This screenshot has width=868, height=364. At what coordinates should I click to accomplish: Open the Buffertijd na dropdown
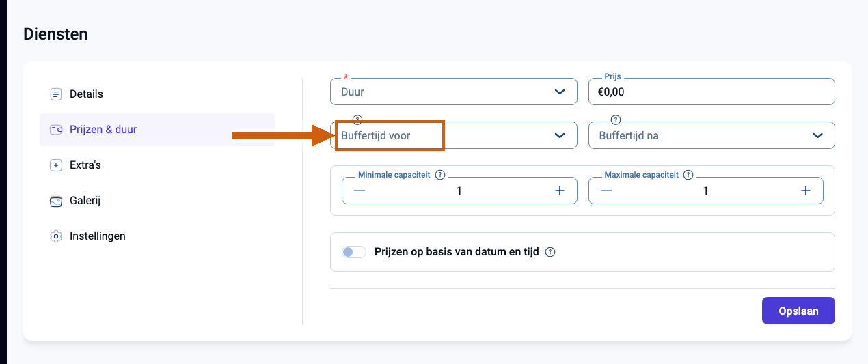click(711, 135)
